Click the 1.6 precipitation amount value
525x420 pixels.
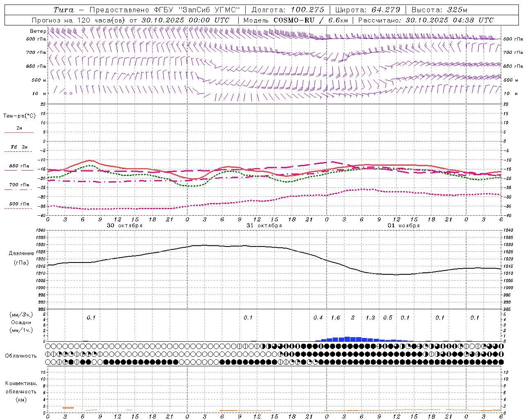tap(336, 317)
